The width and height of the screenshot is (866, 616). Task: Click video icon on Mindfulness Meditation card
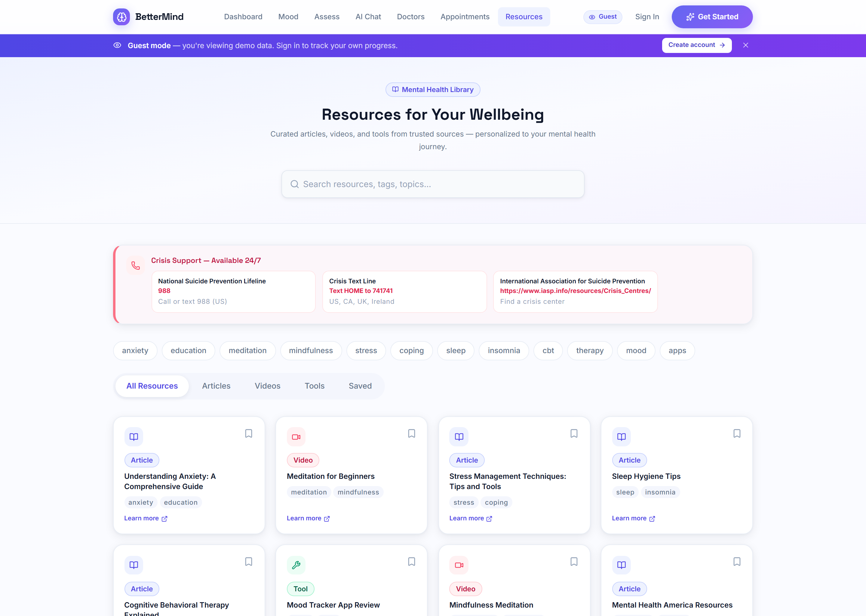459,565
